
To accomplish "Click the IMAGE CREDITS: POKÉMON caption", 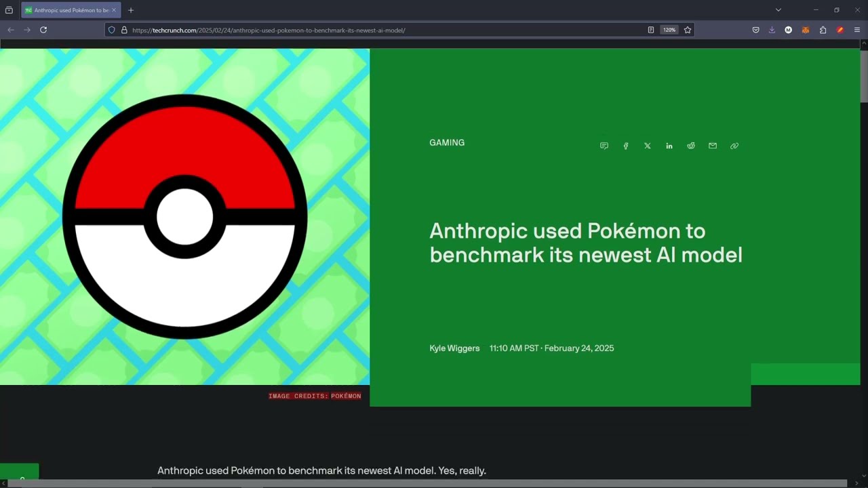I will pos(315,396).
